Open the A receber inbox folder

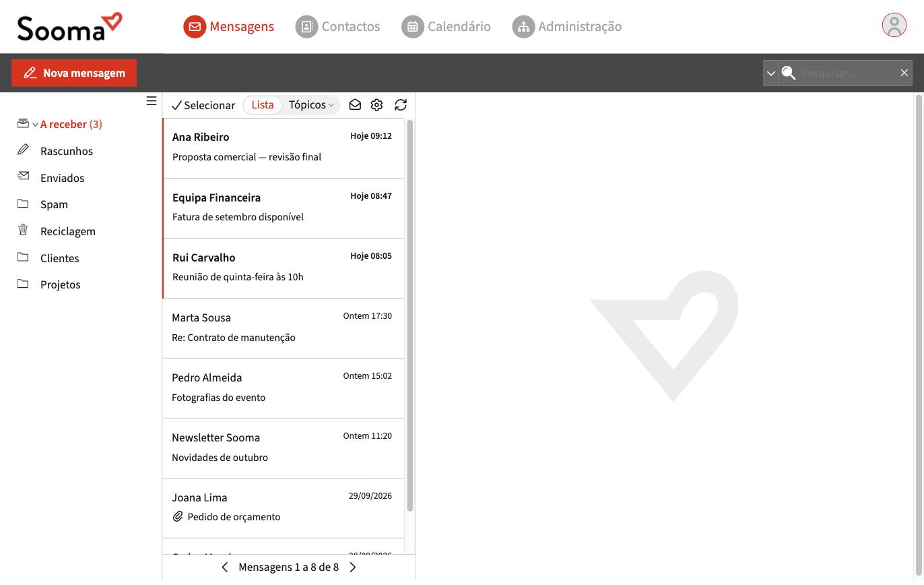point(71,124)
